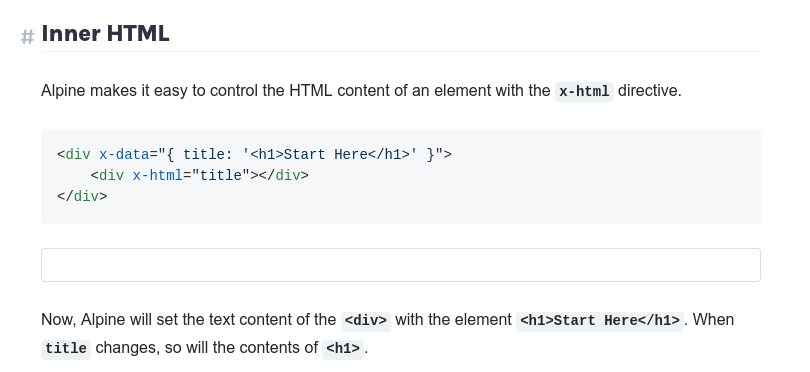Click the <h1>Start Here</h1> inline code badge
This screenshot has width=810, height=372.
[x=600, y=321]
